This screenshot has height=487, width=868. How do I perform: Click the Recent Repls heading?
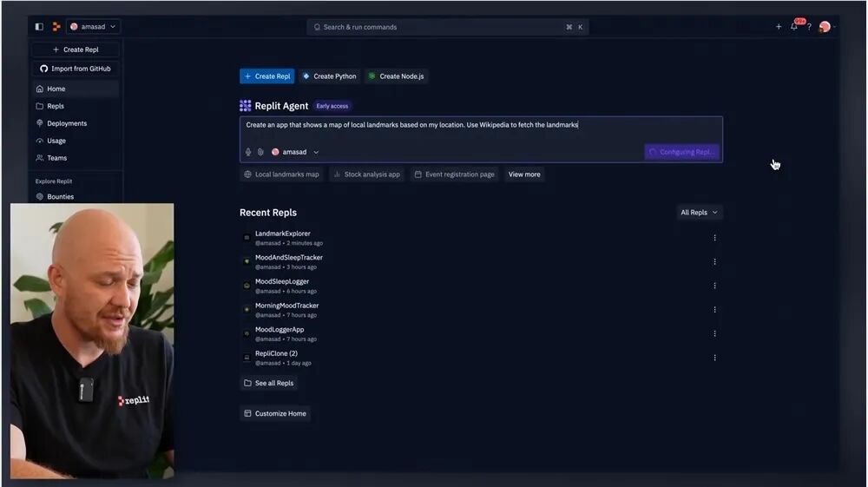[x=268, y=213]
